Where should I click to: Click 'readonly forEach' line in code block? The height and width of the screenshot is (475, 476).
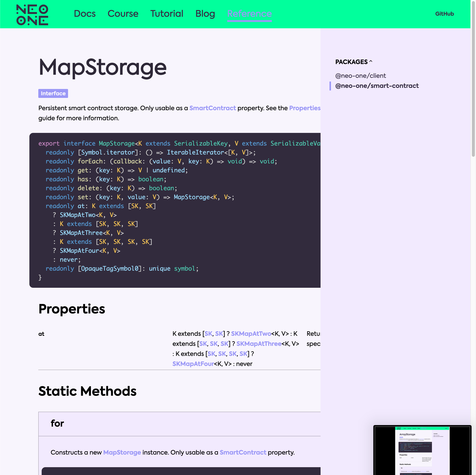pos(161,161)
